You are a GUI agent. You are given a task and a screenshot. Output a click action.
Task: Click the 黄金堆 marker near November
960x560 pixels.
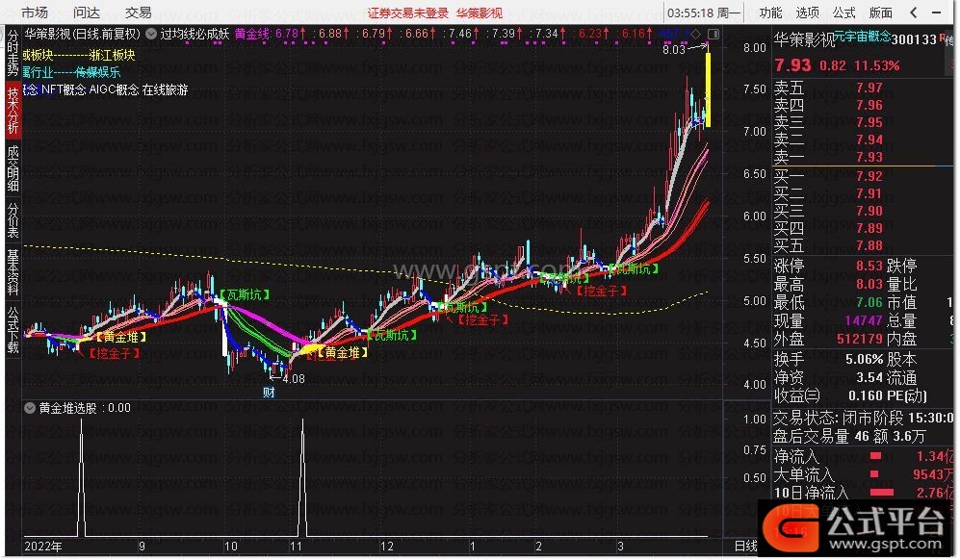[342, 353]
